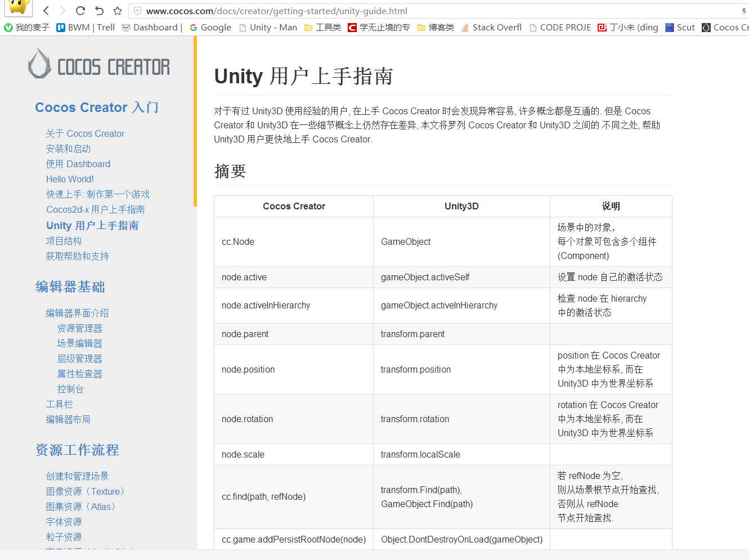Open 编辑器界面介绍 sidebar link

click(x=77, y=313)
